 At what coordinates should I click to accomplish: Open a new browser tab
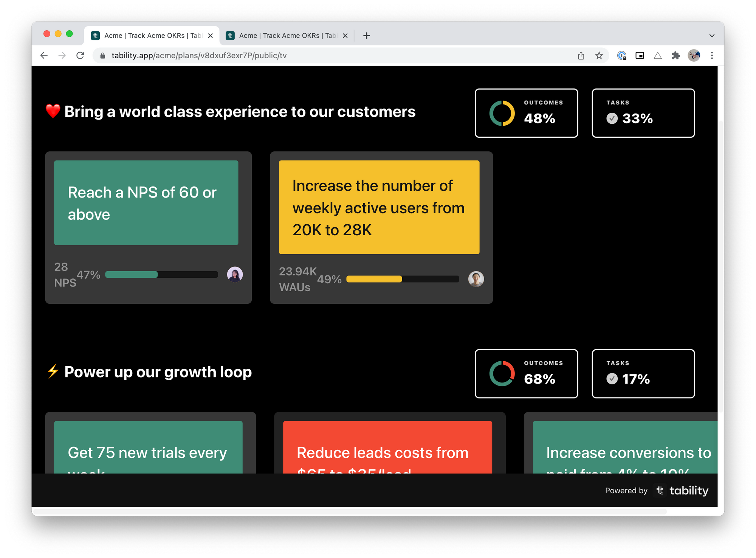(366, 36)
